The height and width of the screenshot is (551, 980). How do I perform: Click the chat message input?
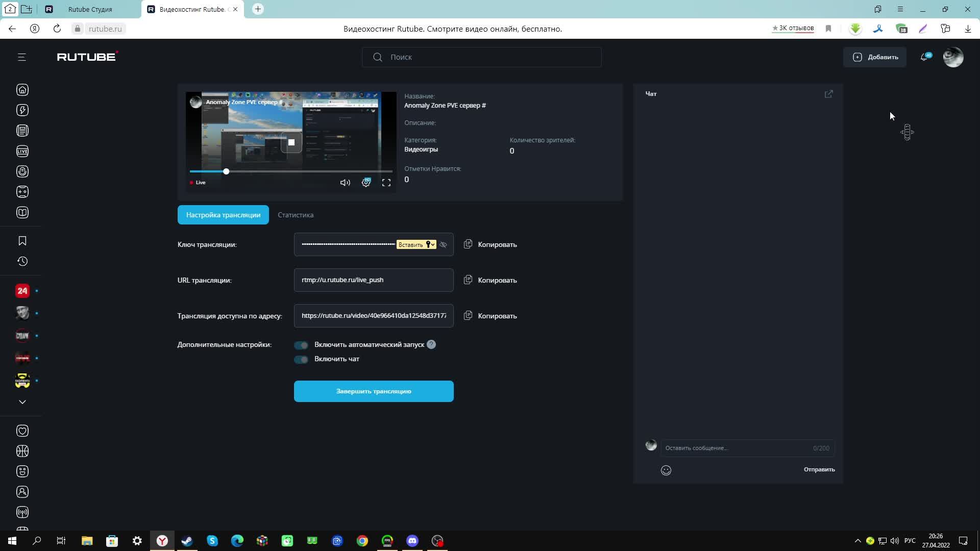pos(748,448)
